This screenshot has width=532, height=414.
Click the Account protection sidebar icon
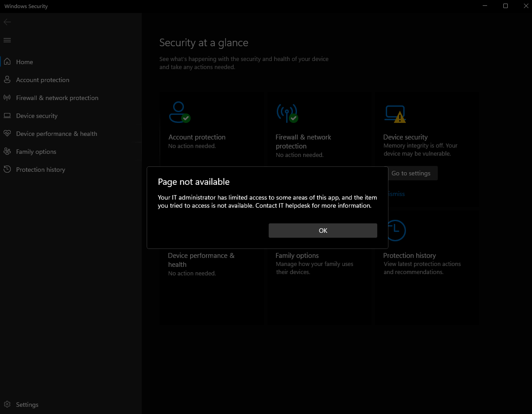point(7,79)
